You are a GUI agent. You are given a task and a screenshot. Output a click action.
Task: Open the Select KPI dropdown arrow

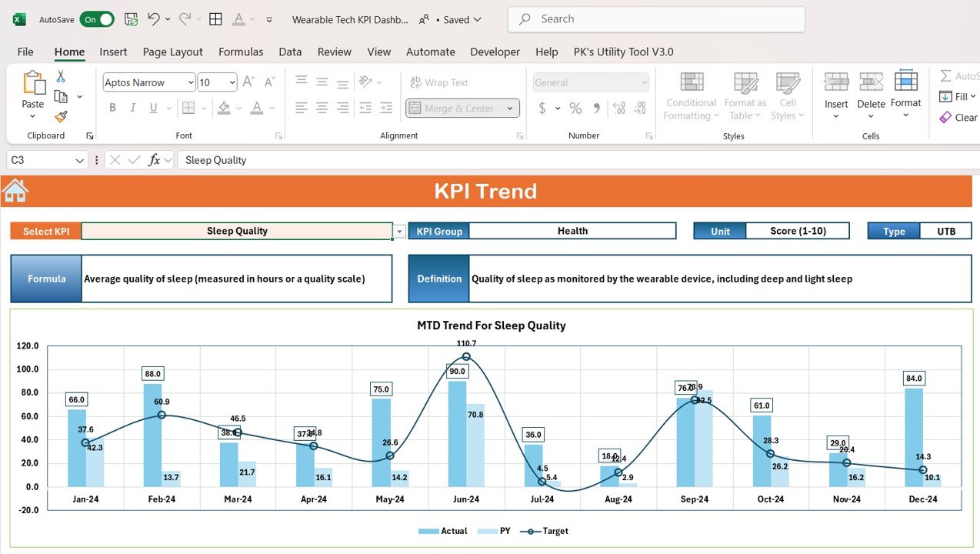399,232
